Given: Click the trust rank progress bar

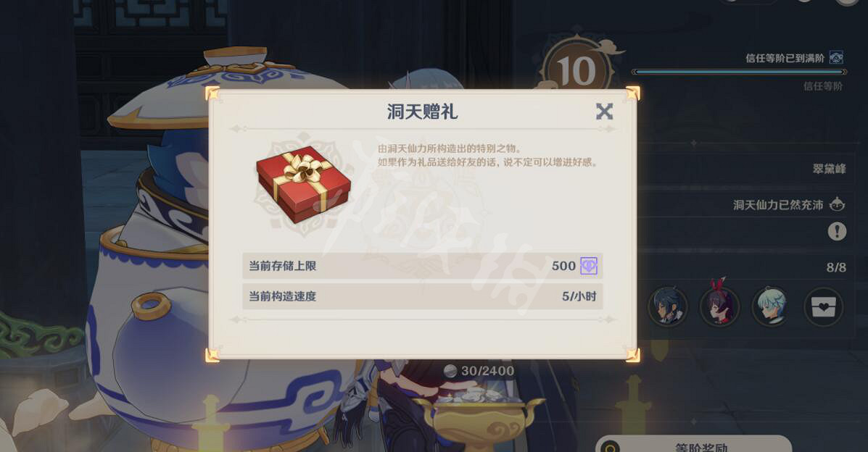Looking at the screenshot, I should click(739, 72).
